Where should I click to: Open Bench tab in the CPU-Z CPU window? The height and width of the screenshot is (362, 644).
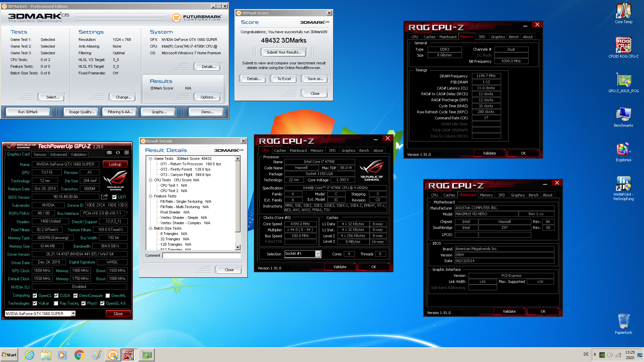(x=364, y=150)
